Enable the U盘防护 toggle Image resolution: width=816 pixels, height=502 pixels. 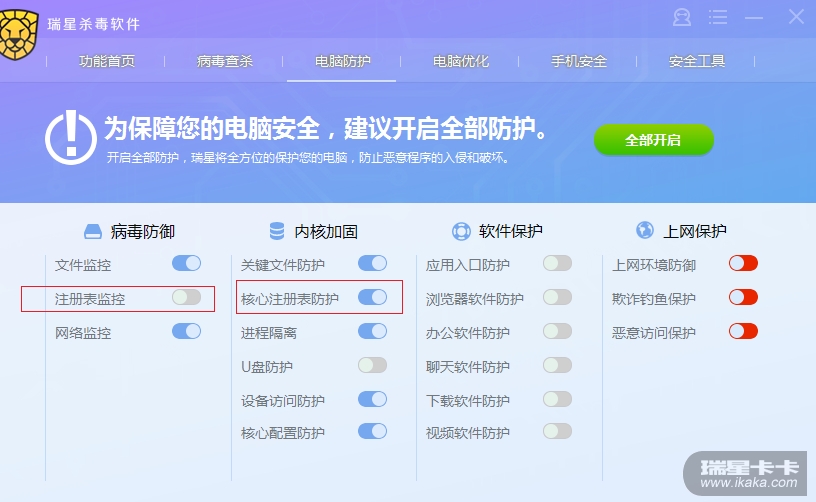(372, 365)
